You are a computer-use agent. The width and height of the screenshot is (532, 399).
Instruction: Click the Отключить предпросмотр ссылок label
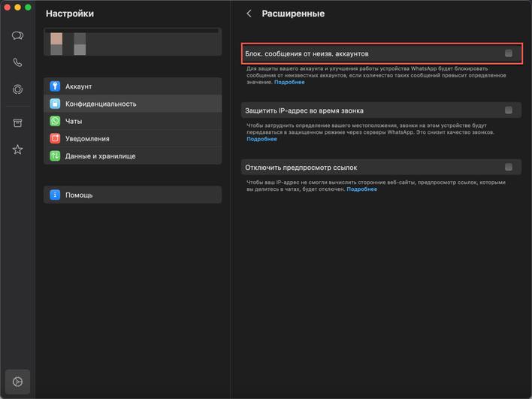pos(301,168)
